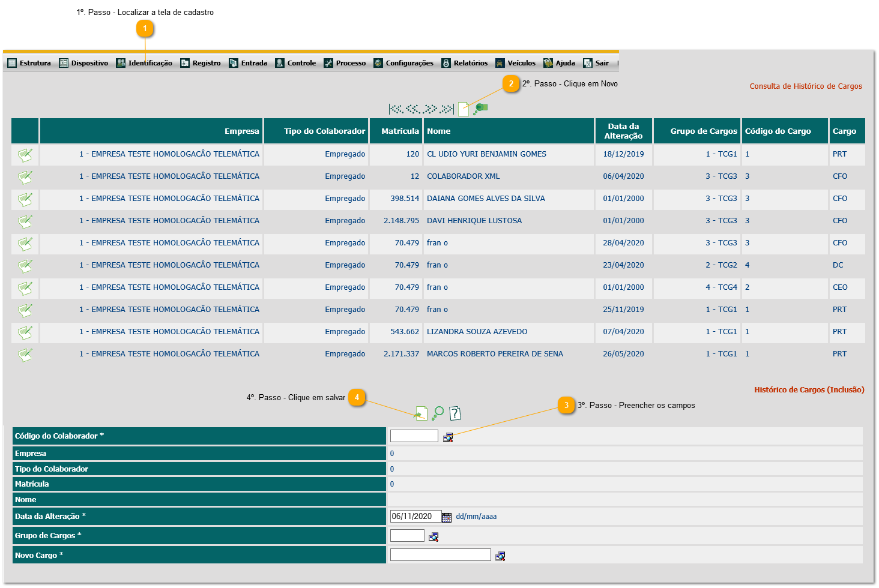Click the Empresa column header
This screenshot has height=588, width=879.
pyautogui.click(x=151, y=131)
